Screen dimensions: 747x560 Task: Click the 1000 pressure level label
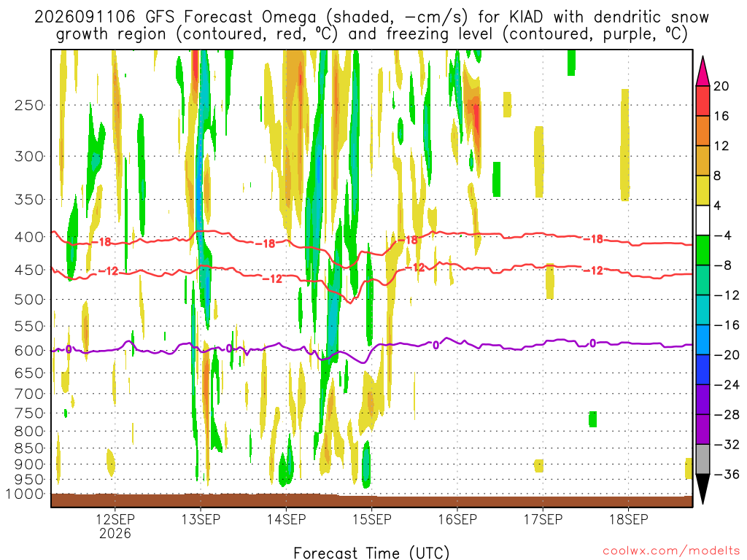click(25, 494)
